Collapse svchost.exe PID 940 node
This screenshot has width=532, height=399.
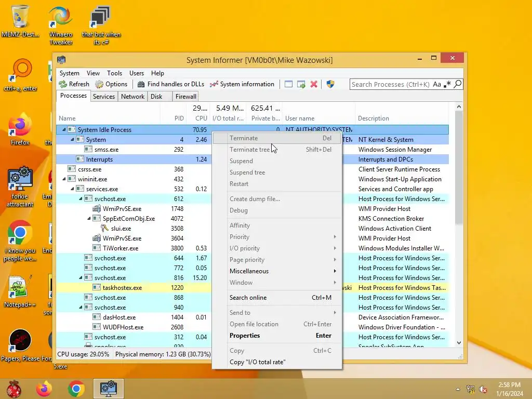(81, 308)
